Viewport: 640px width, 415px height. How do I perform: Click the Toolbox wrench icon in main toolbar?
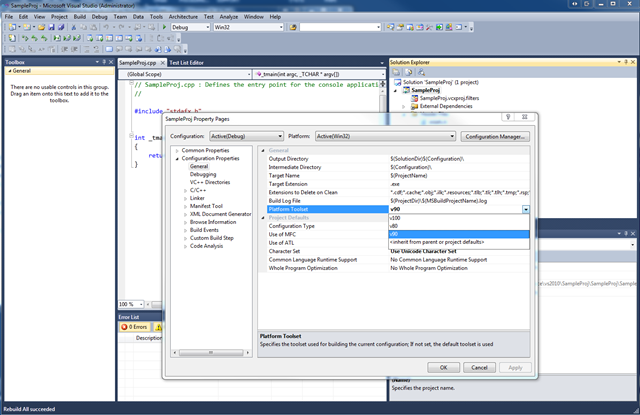click(429, 27)
